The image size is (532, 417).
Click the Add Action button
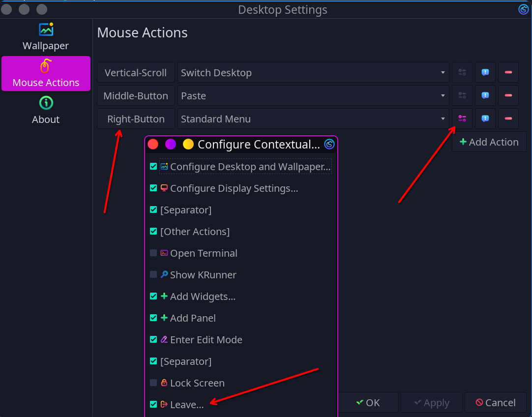pyautogui.click(x=489, y=142)
